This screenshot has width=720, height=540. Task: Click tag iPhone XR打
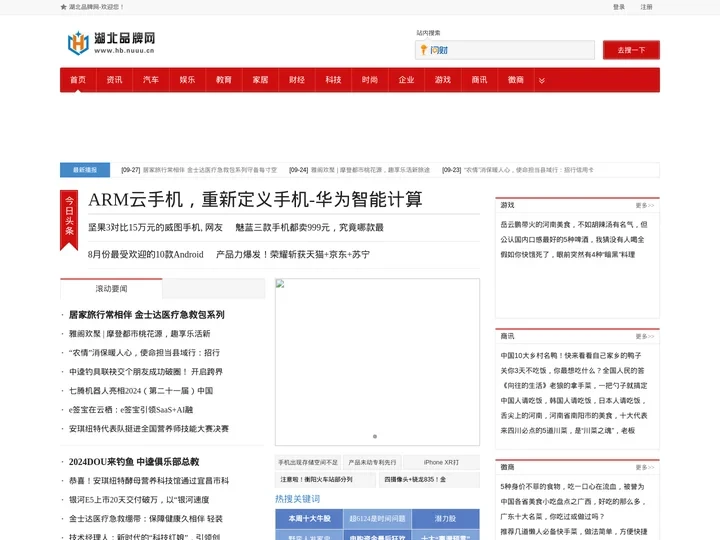point(441,462)
